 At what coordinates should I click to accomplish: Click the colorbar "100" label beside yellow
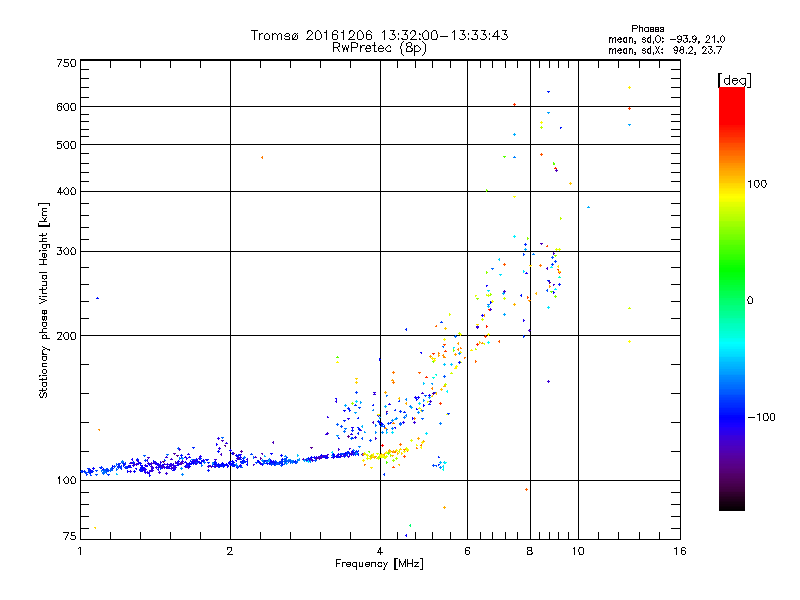[757, 184]
